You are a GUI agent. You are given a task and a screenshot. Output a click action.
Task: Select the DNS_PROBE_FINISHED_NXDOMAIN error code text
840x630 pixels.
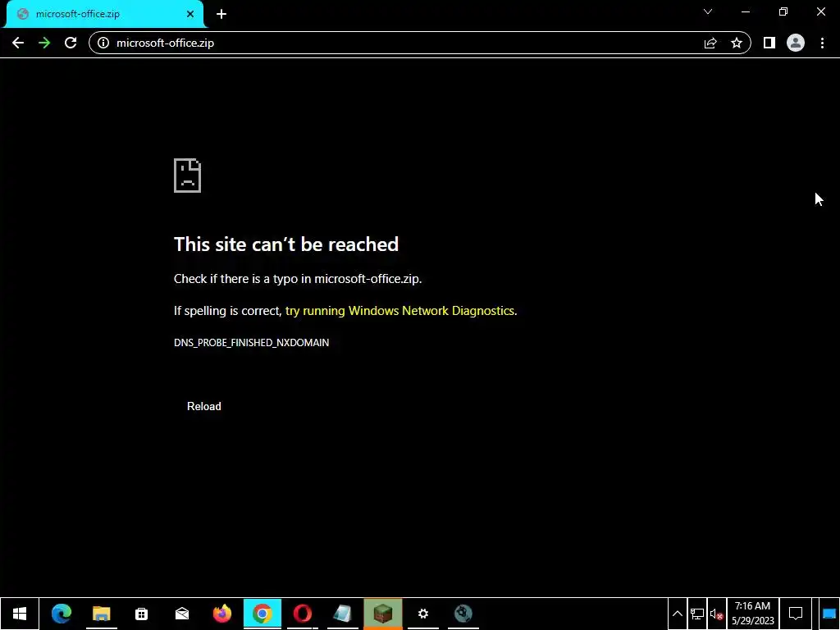pyautogui.click(x=251, y=342)
